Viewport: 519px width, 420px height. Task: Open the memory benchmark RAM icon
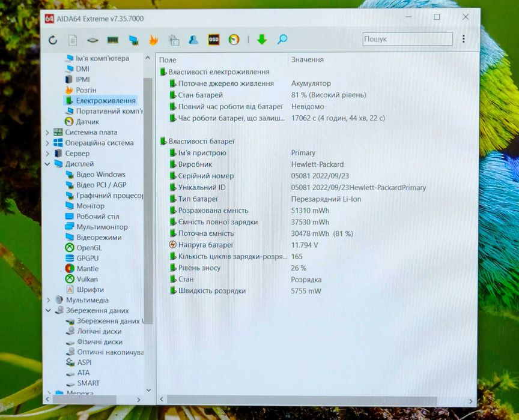(x=113, y=40)
